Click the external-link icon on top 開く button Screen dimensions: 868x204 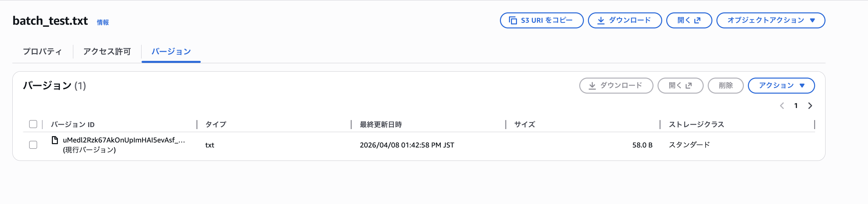pos(697,20)
